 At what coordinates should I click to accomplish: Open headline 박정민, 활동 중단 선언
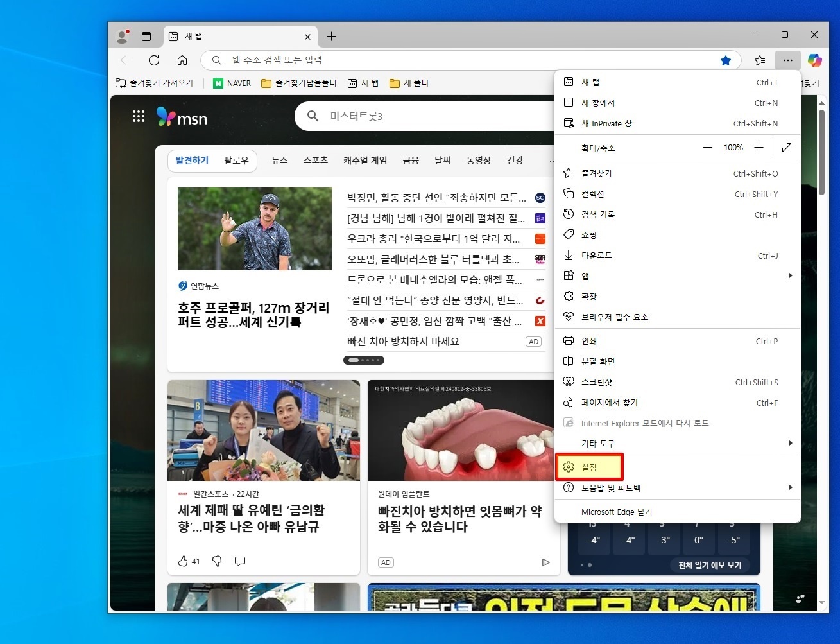[436, 198]
